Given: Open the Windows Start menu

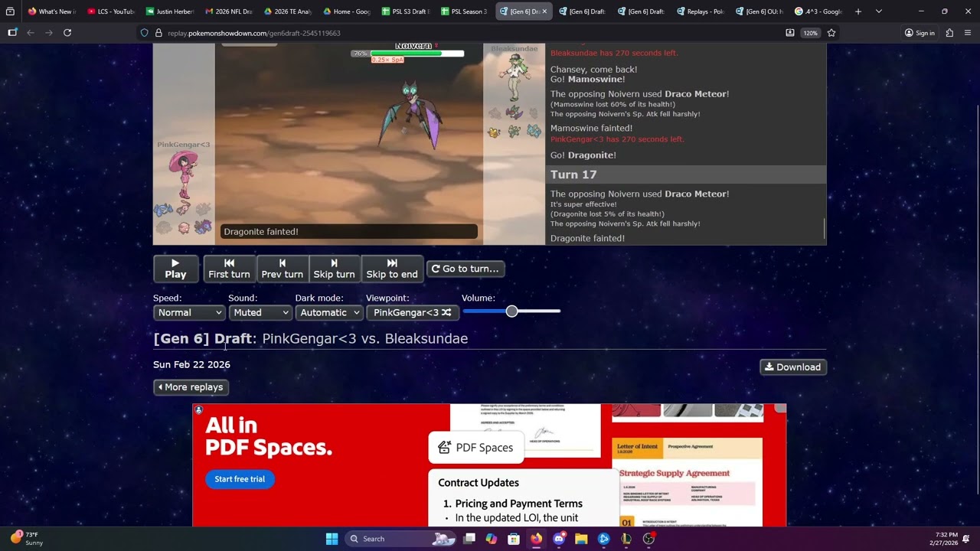Looking at the screenshot, I should tap(332, 539).
